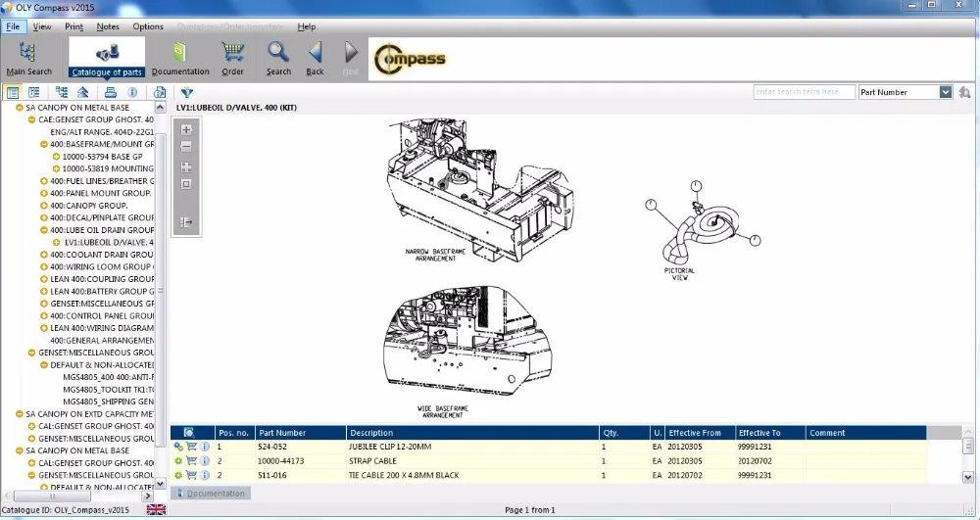Click the document info icon above the tree
The width and height of the screenshot is (980, 520).
coord(160,92)
